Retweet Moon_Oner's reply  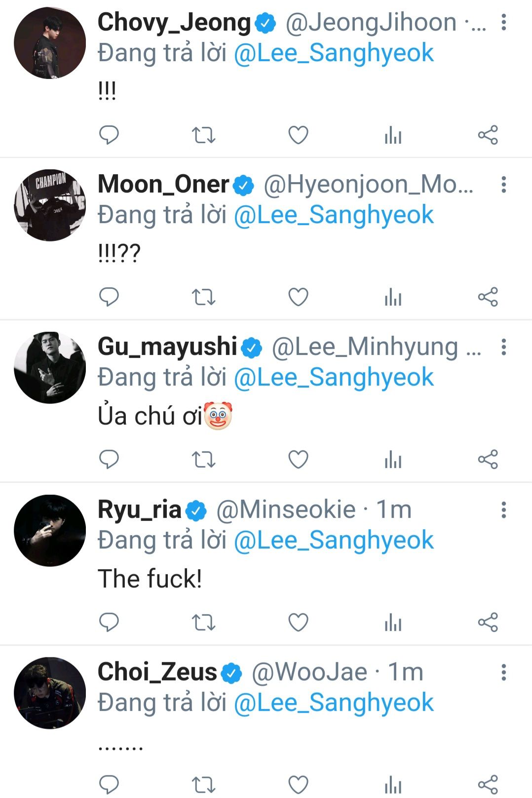203,297
